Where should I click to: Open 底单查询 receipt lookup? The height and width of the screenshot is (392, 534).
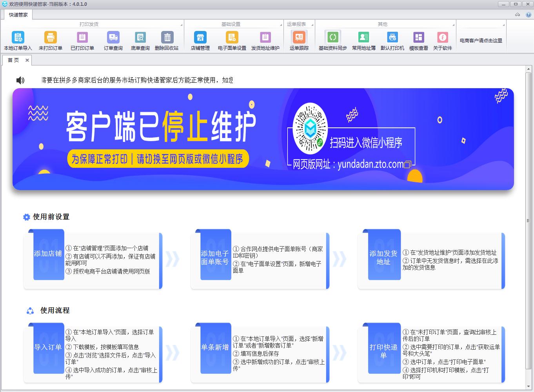140,40
